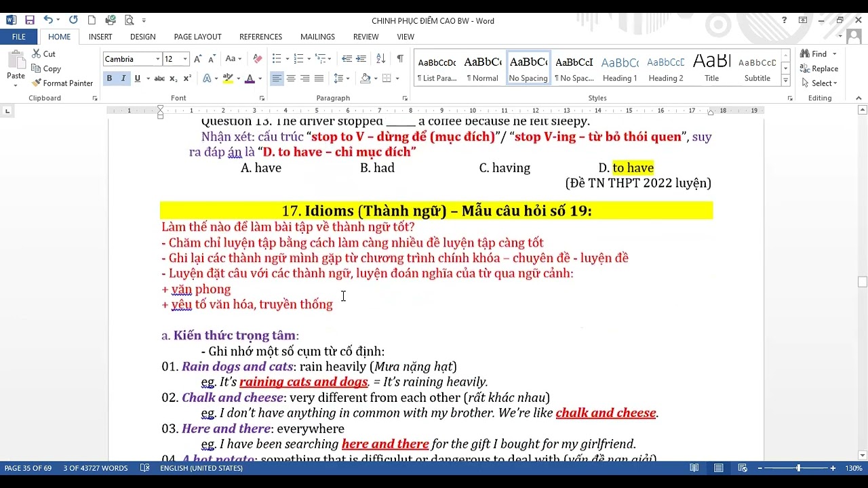The width and height of the screenshot is (868, 488).
Task: Apply the Heading 1 style
Action: [x=620, y=68]
